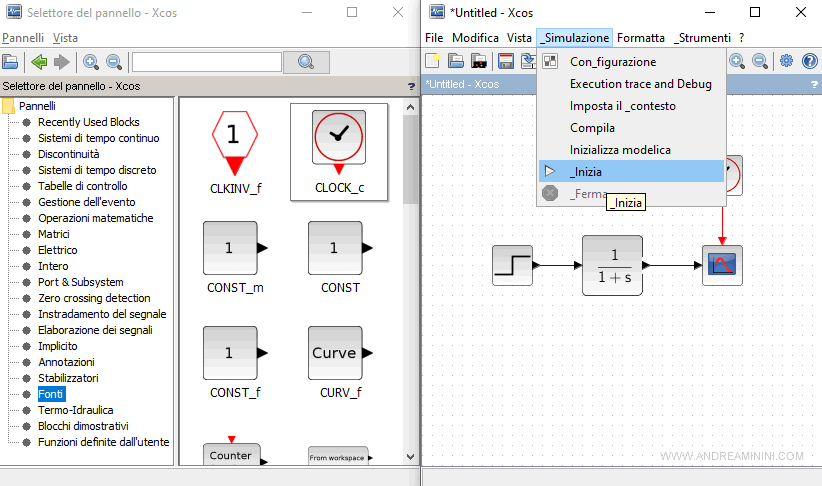Select Sistemi di tempo discreto category
Viewport: 822px width, 486px height.
point(97,170)
